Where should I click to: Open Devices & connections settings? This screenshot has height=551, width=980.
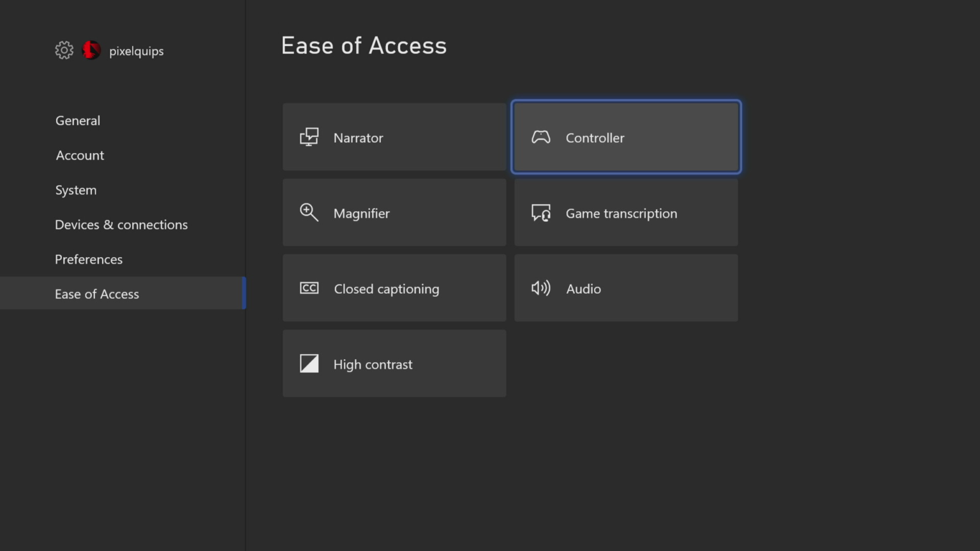[x=121, y=224]
